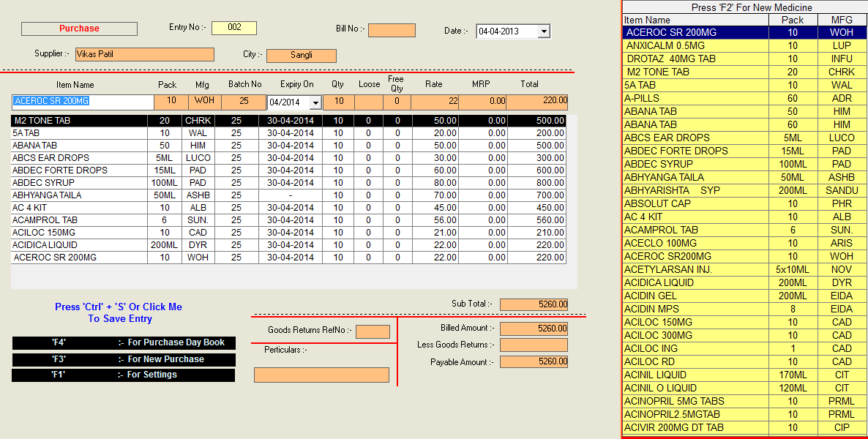Click the Supplier field showing Vikas Patil
Viewport: 868px width, 439px height.
click(x=144, y=54)
